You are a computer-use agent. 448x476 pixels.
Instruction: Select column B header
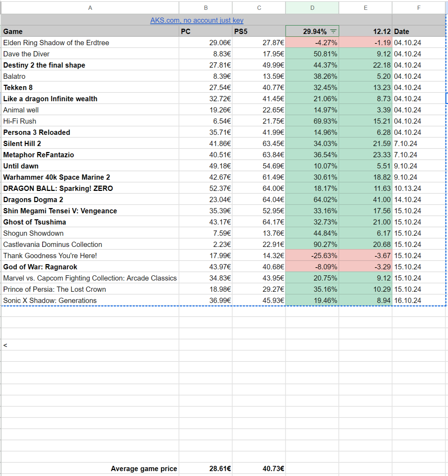click(x=206, y=8)
